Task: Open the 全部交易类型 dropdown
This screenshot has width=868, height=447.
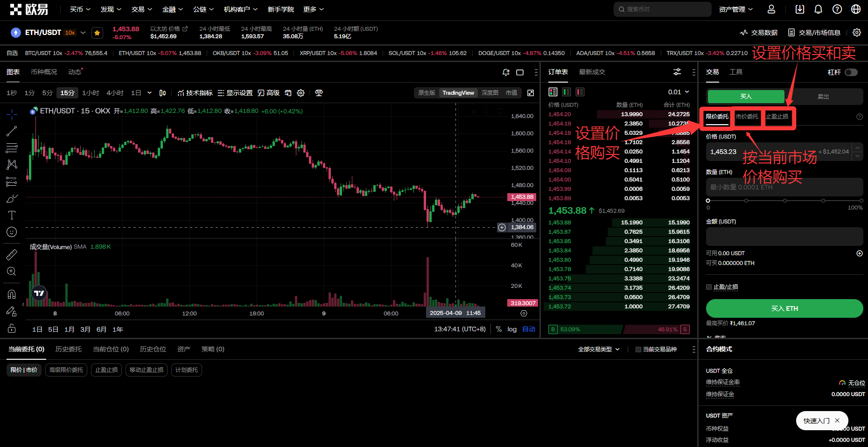Action: [x=599, y=349]
